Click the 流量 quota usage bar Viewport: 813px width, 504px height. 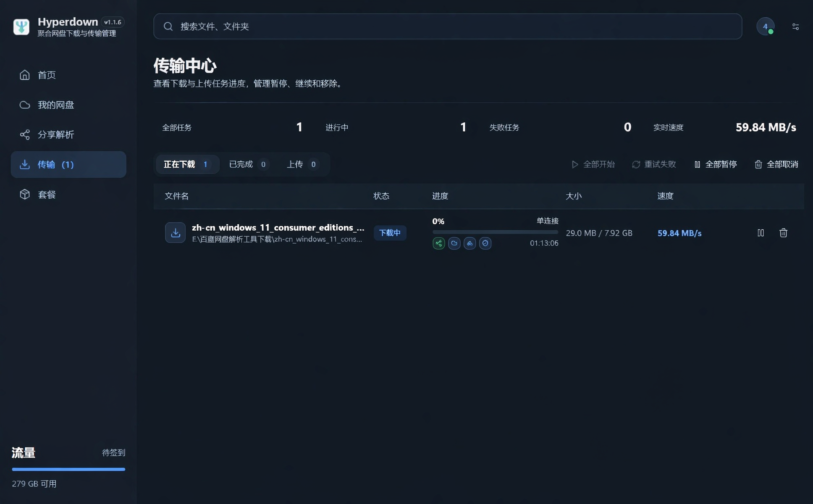(x=68, y=469)
